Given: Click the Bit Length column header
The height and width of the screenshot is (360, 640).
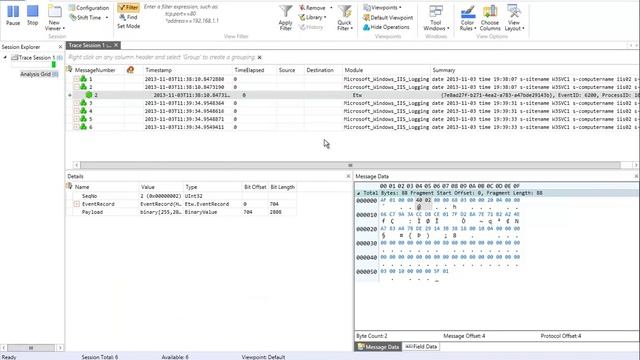Looking at the screenshot, I should (x=282, y=187).
